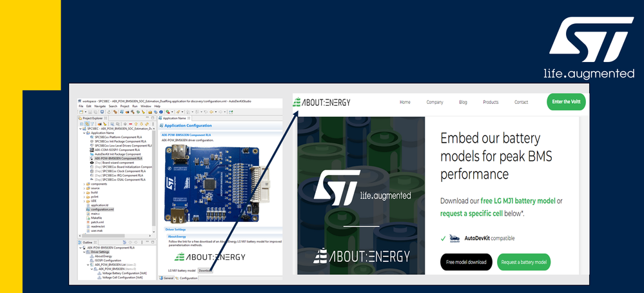Viewport: 644px width, 293px height.
Task: Click the yellow Back arrow in main toolbar
Action: click(x=211, y=112)
